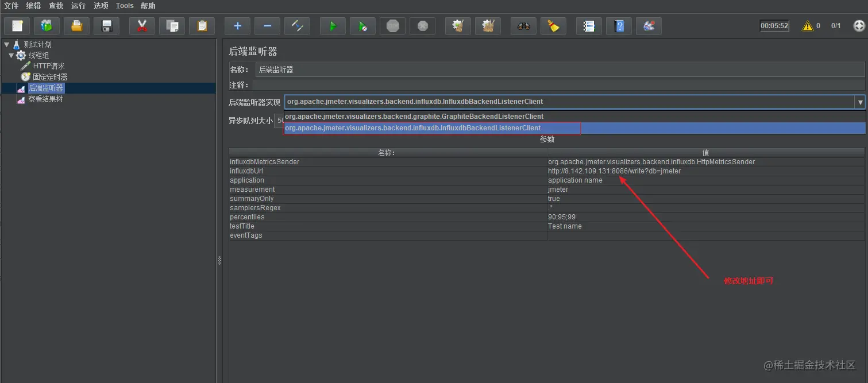Click the 名称 column header
868x383 pixels.
click(x=388, y=153)
